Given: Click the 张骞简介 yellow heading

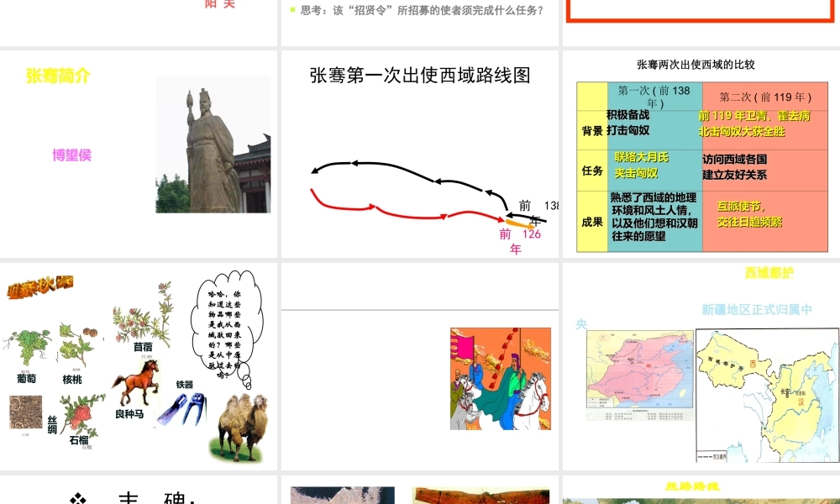Looking at the screenshot, I should coord(58,76).
